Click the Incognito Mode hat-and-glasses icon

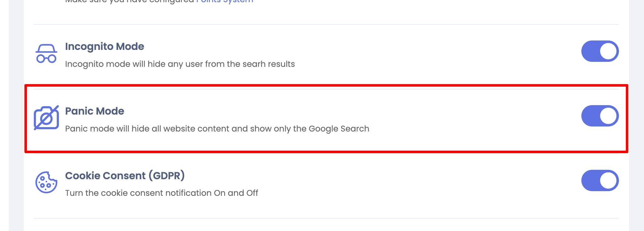click(x=46, y=53)
